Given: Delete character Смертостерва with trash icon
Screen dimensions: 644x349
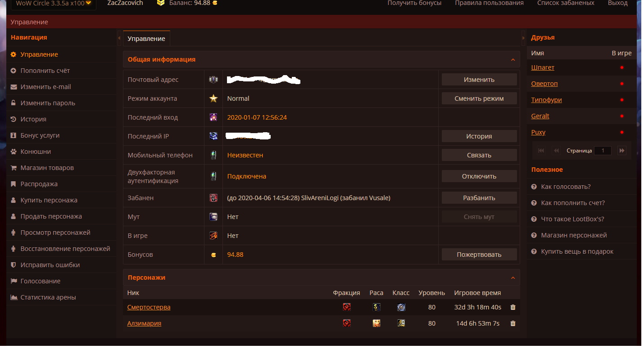Looking at the screenshot, I should [512, 307].
